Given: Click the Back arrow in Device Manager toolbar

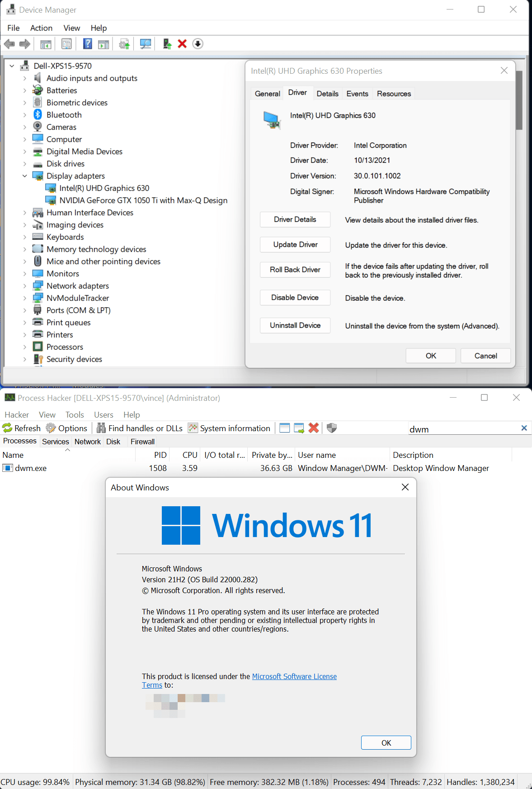Looking at the screenshot, I should tap(9, 44).
